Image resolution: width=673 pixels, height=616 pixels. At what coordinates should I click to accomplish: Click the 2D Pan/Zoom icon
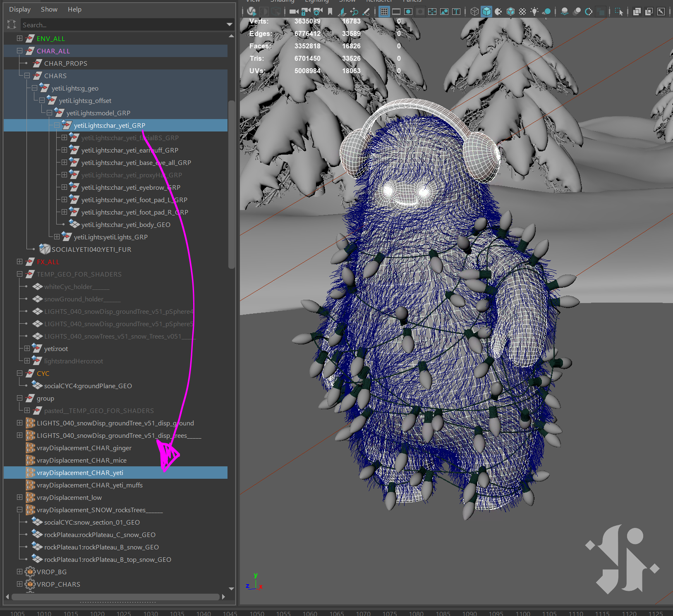354,12
